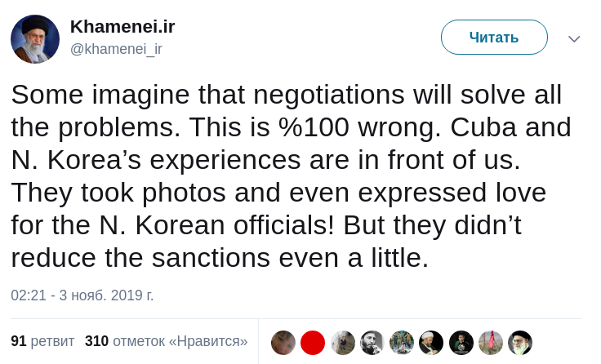This screenshot has height=364, width=601.
Task: Click the tweet author's profile picture
Action: click(35, 38)
